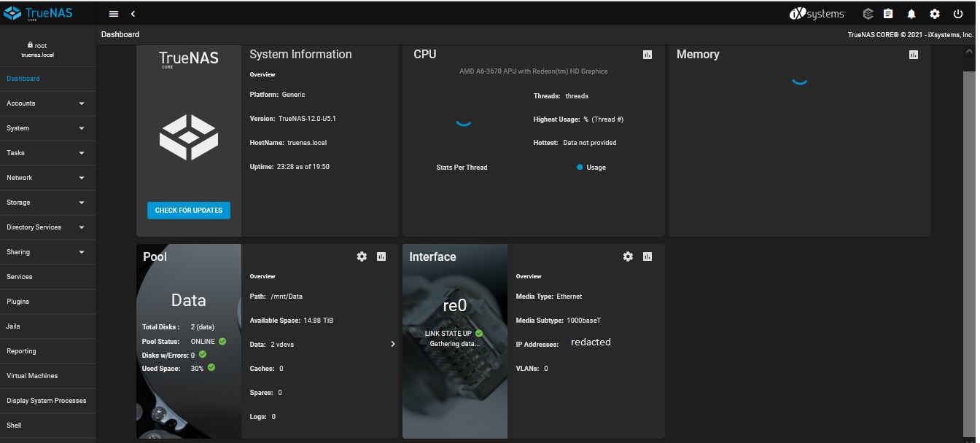Viewport: 980px width, 443px height.
Task: Click the TrueNAS cube logo in the card
Action: [x=189, y=137]
